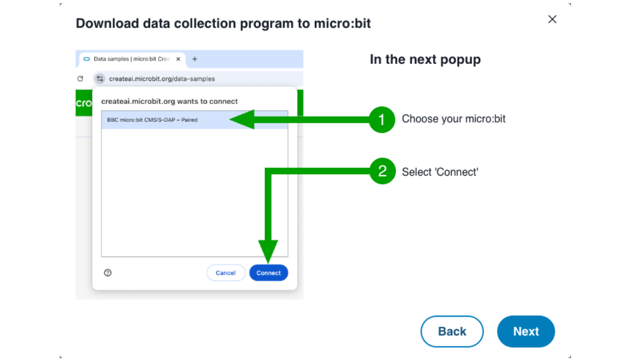Close the download data collection dialog
627x364 pixels.
click(552, 20)
